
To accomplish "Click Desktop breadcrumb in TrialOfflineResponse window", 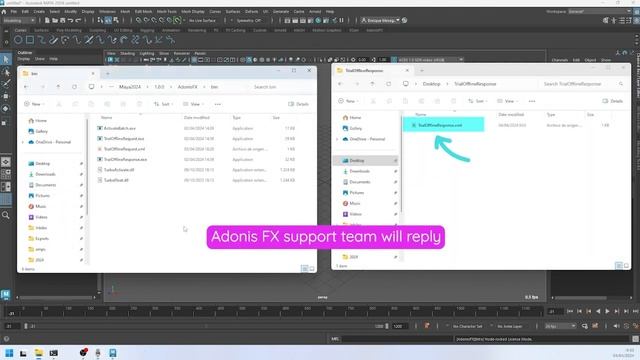I will point(431,84).
